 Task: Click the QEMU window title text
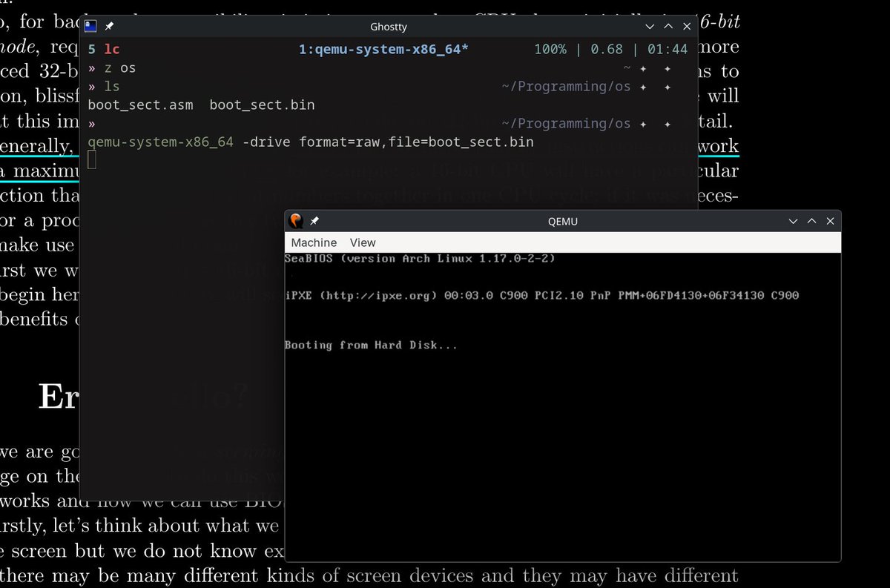563,221
